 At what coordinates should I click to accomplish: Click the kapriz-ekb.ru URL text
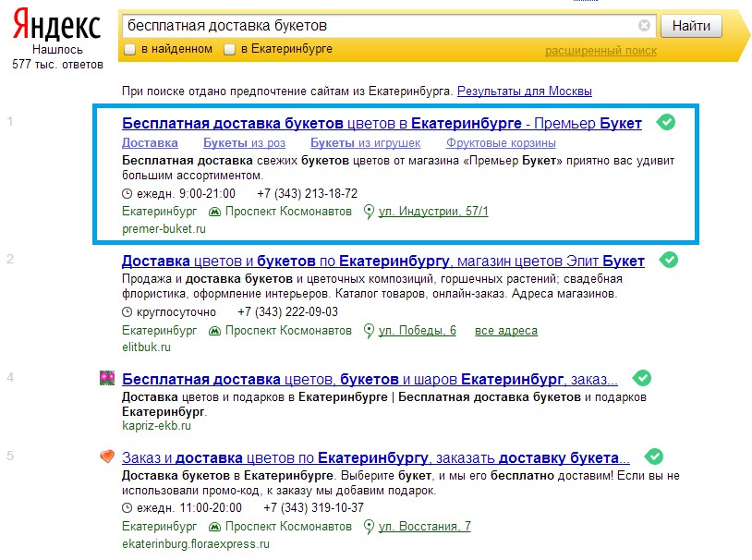coord(156,426)
